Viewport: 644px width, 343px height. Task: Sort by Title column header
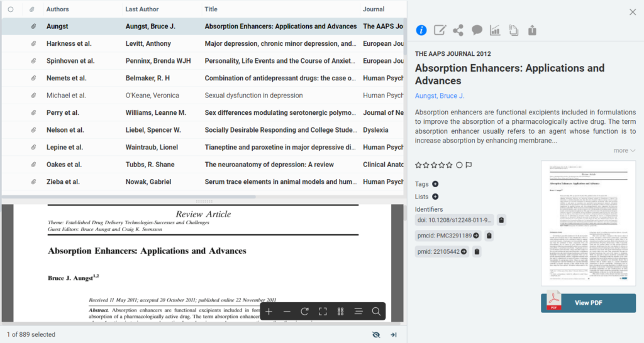[x=211, y=9]
